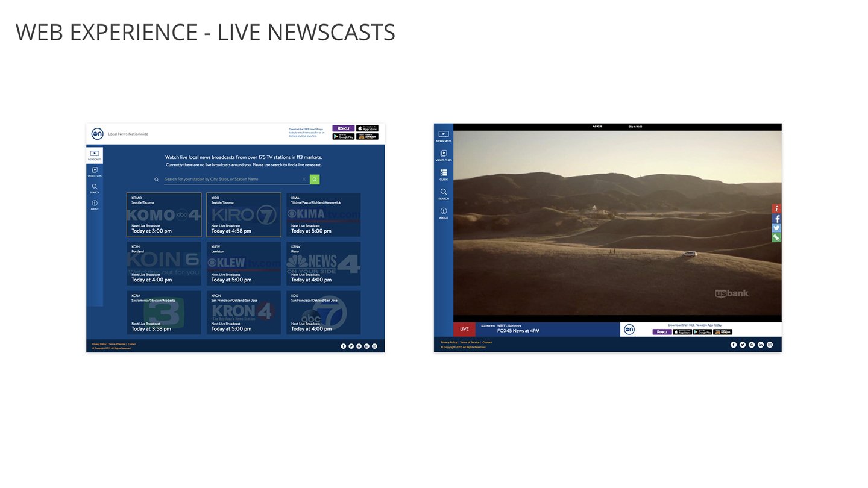Select the KOMO Seattle/Tacoma station card

164,214
